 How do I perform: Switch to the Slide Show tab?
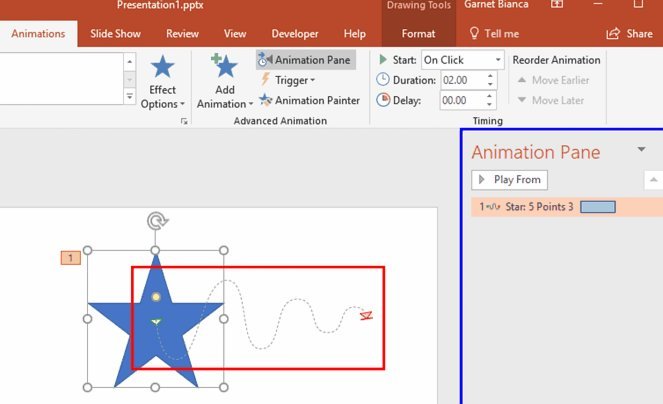tap(115, 33)
